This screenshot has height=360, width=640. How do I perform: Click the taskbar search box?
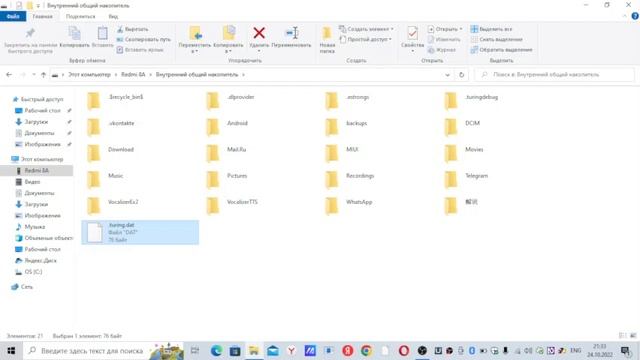tap(104, 351)
